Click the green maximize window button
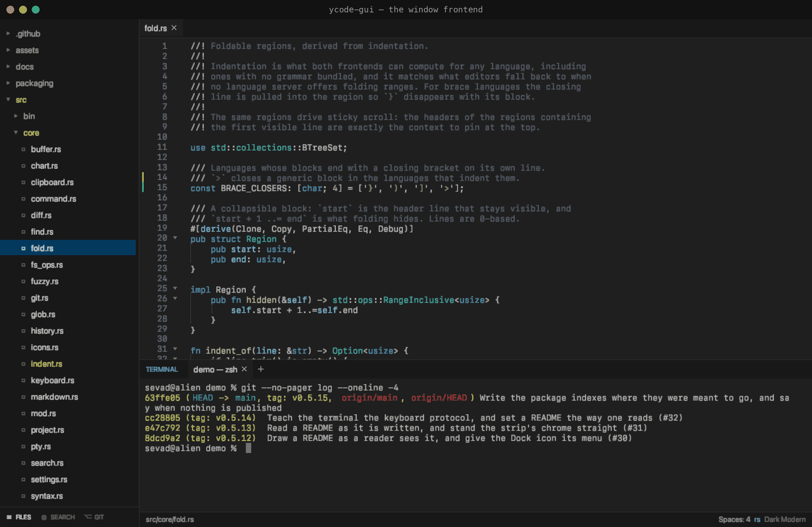The height and width of the screenshot is (527, 812). (x=35, y=9)
